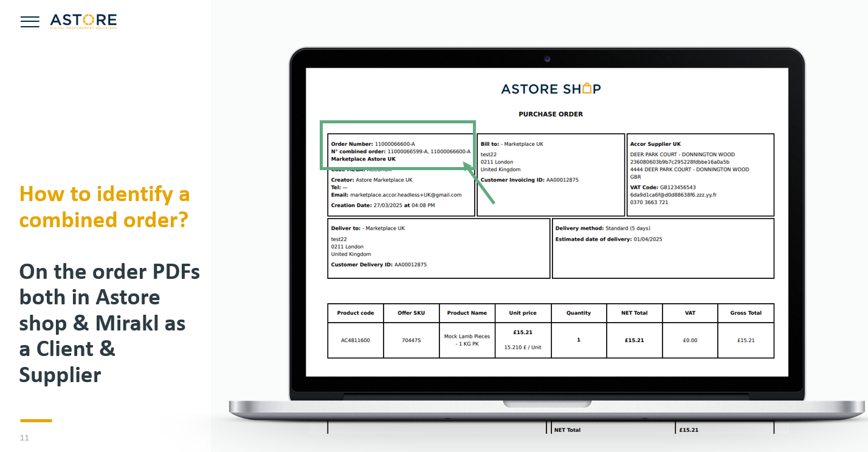
Task: Select phone number 0370 3663 721
Action: [649, 202]
